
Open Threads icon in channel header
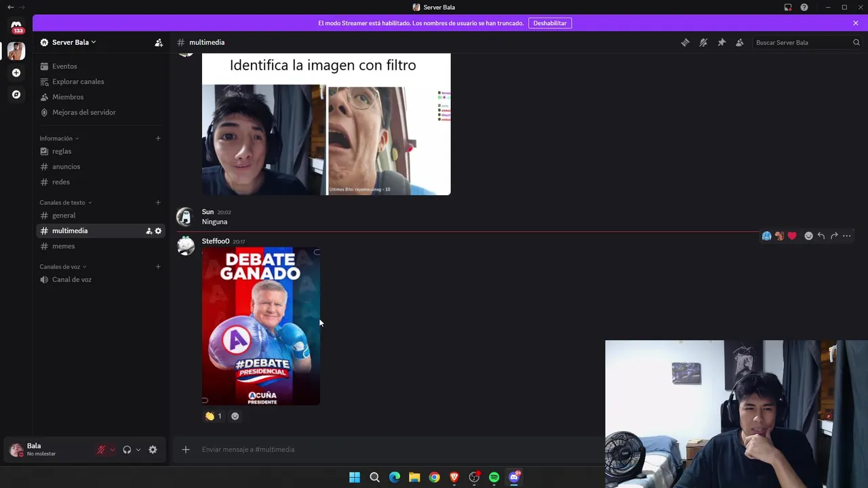tap(685, 42)
